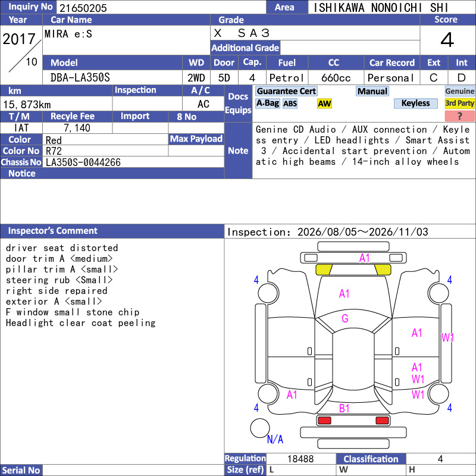Click the left red tail light
Viewport: 476px width, 476px height.
[324, 421]
